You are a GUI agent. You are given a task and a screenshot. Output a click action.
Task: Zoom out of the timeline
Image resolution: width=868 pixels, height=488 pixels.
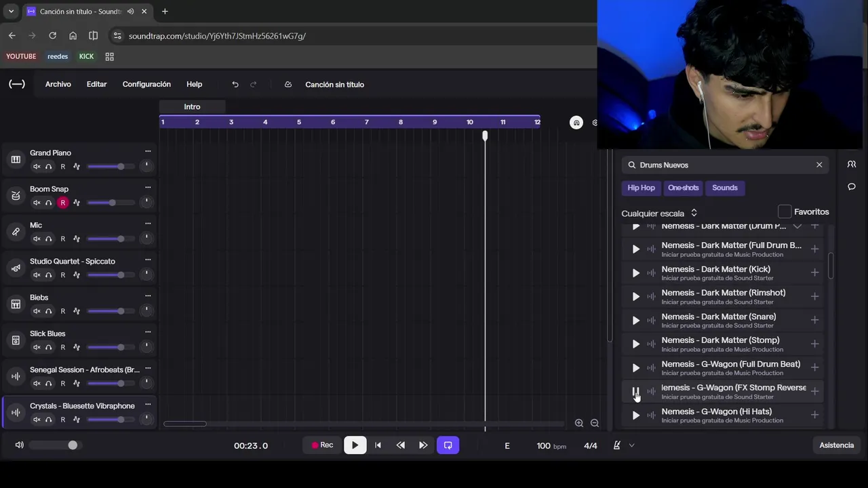click(595, 423)
